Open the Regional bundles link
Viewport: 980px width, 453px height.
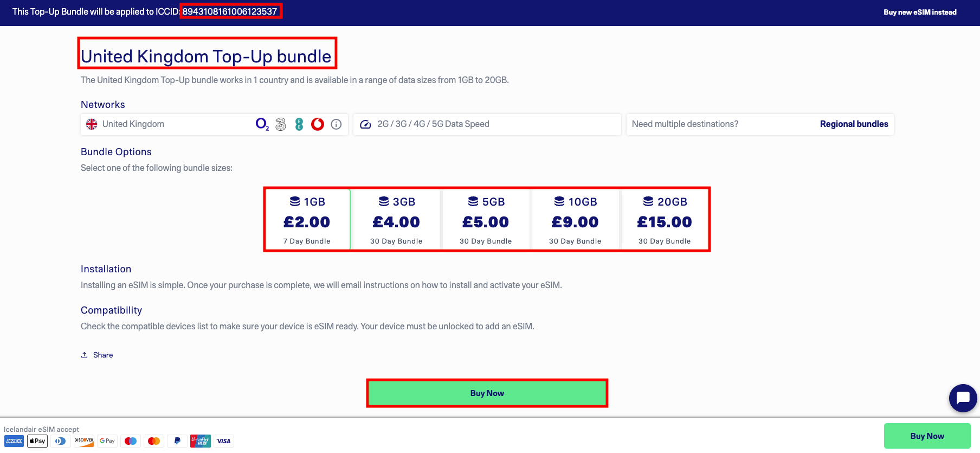coord(854,124)
